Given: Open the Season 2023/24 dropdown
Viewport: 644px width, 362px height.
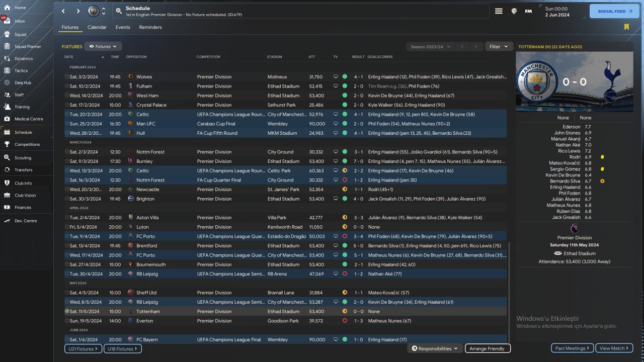Looking at the screenshot, I should click(x=430, y=46).
